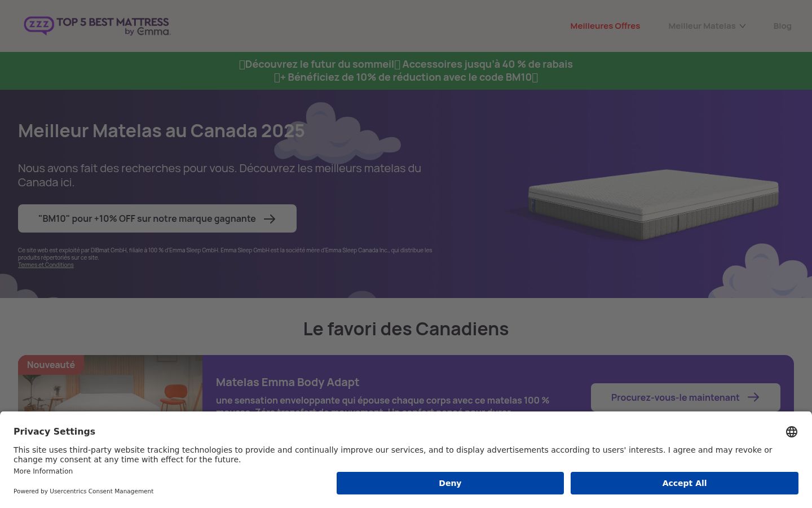Expand the Meilleur Matelas chevron

[743, 26]
